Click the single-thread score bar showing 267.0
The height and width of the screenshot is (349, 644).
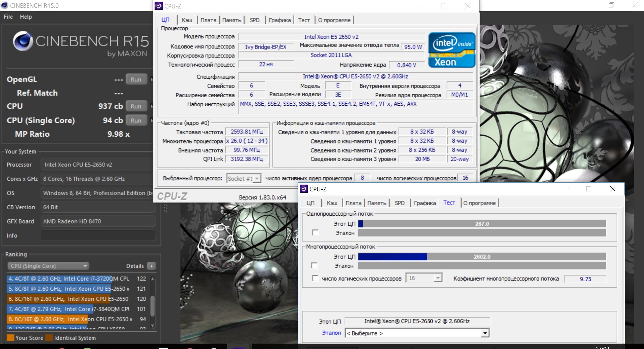coord(482,224)
